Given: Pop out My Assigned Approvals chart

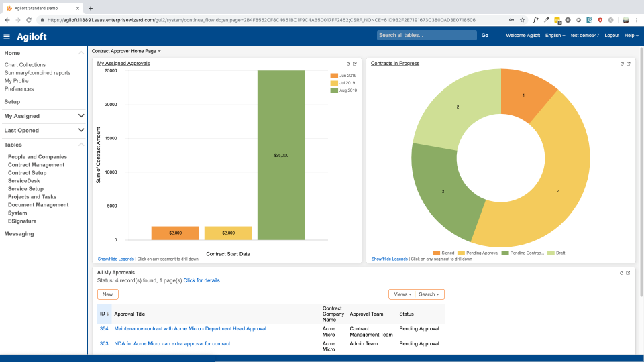Looking at the screenshot, I should pos(355,64).
